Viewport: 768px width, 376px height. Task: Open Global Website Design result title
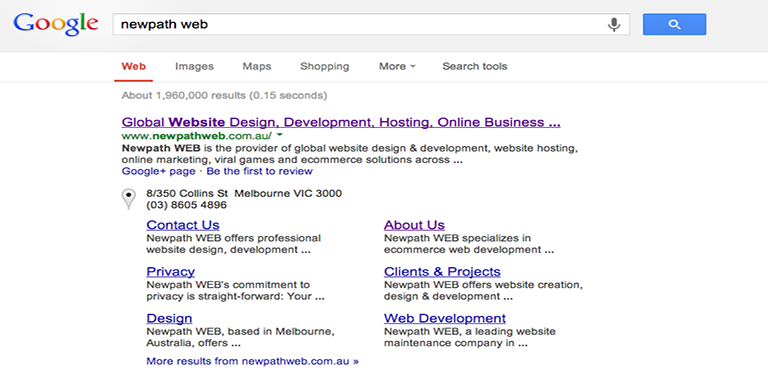tap(341, 122)
